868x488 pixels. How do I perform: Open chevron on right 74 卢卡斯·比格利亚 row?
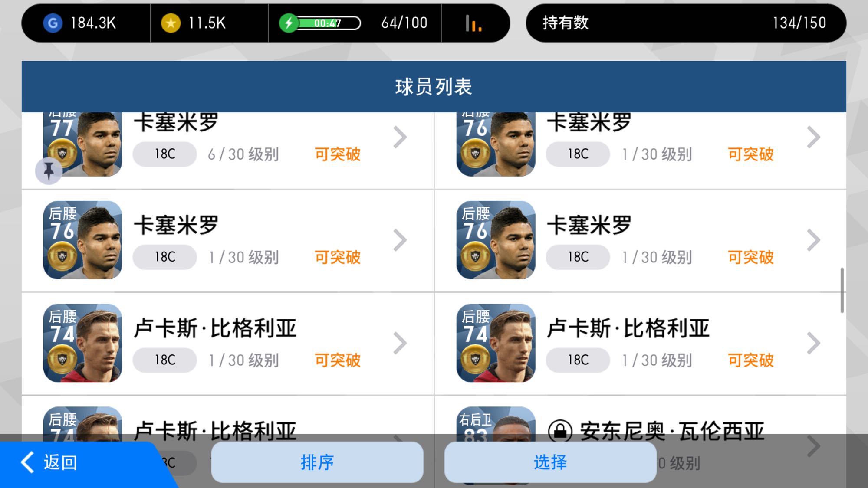coord(814,343)
